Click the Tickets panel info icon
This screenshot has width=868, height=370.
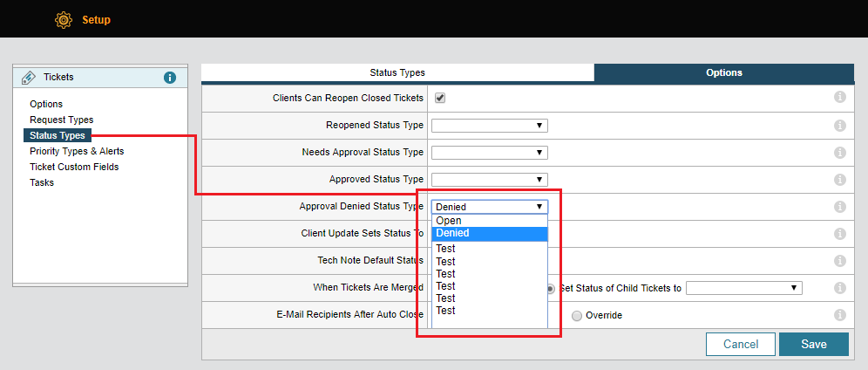point(170,78)
